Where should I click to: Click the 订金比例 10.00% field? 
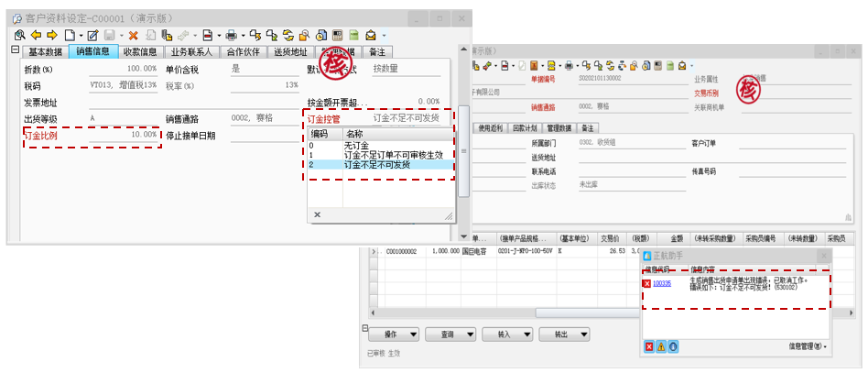point(123,135)
